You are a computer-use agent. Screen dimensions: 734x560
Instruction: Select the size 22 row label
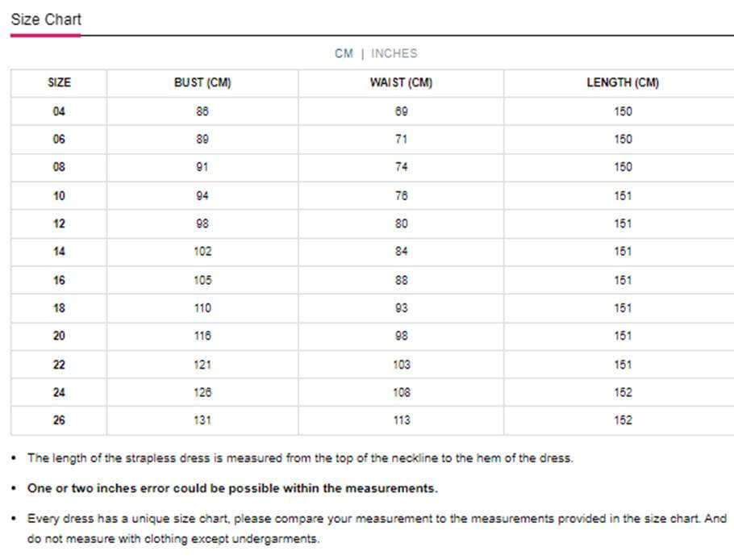coord(59,364)
